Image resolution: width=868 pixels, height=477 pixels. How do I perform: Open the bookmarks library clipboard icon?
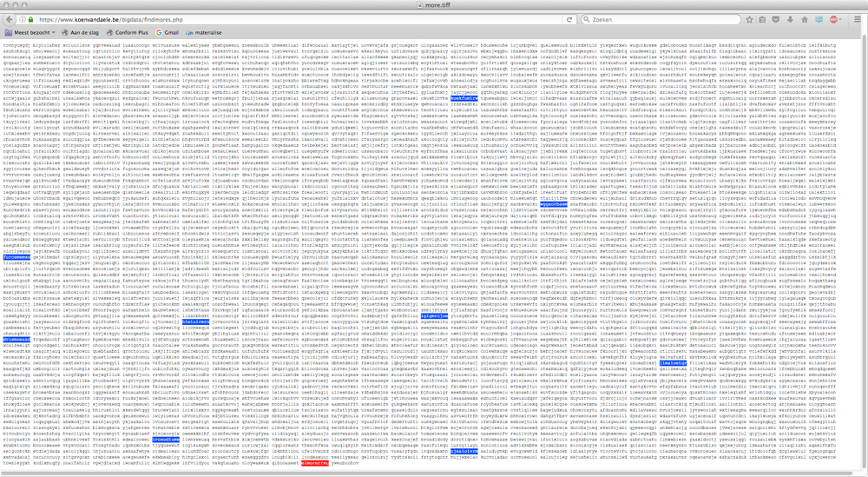[762, 19]
